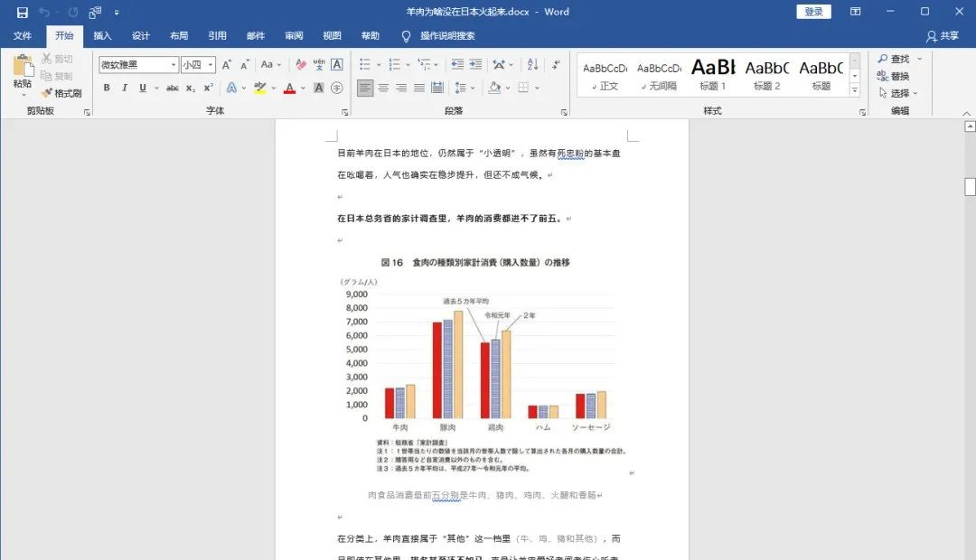Toggle superscript formatting
This screenshot has height=560, width=976.
[x=209, y=88]
